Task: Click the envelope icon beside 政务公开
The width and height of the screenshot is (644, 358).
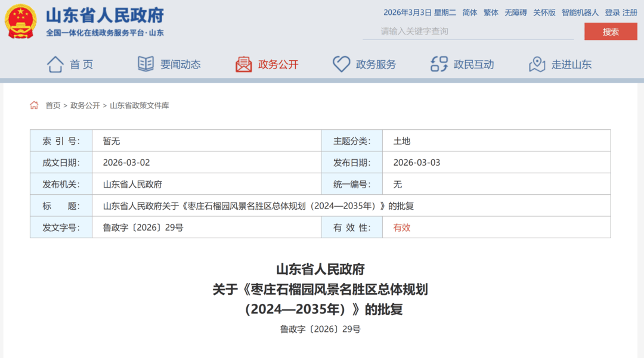Action: click(x=243, y=64)
